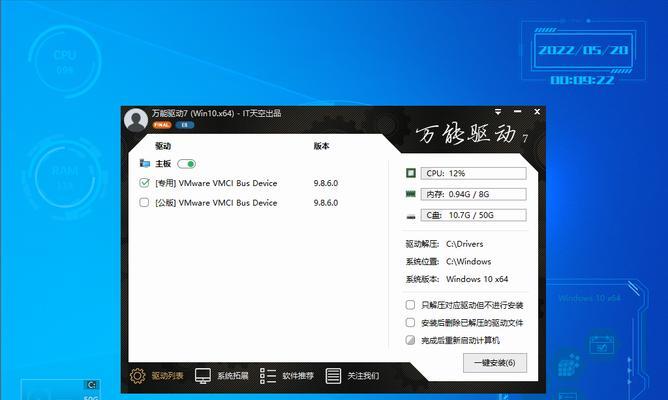The image size is (668, 400).
Task: Click the orange FINAL badge
Action: tap(162, 125)
